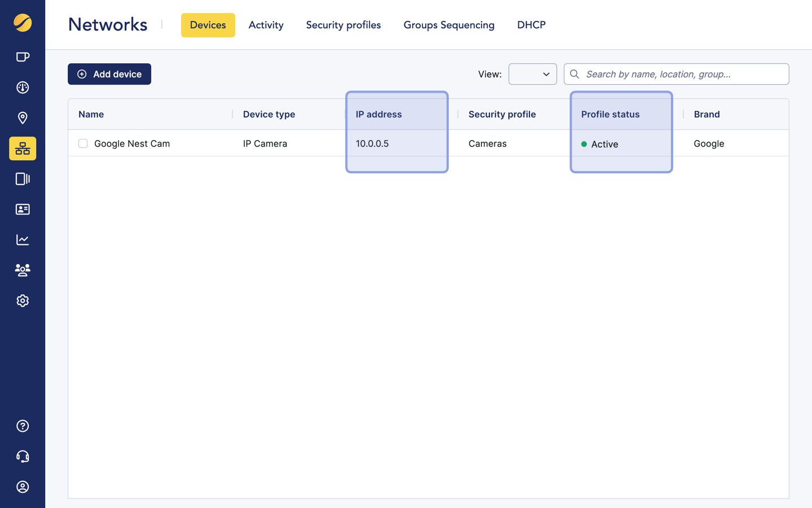Click the Add device button
This screenshot has width=812, height=508.
click(109, 74)
